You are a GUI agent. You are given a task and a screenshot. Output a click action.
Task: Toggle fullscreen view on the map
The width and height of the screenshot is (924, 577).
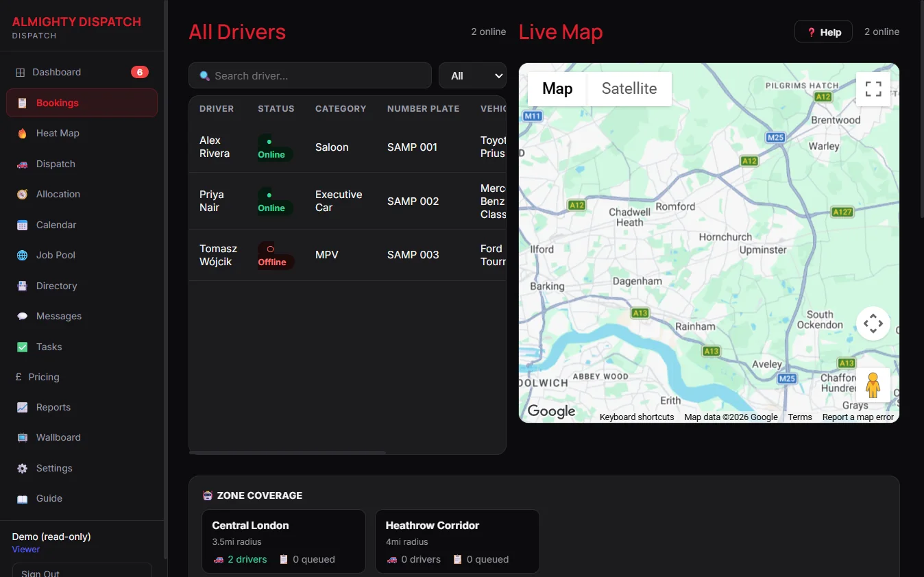click(873, 89)
